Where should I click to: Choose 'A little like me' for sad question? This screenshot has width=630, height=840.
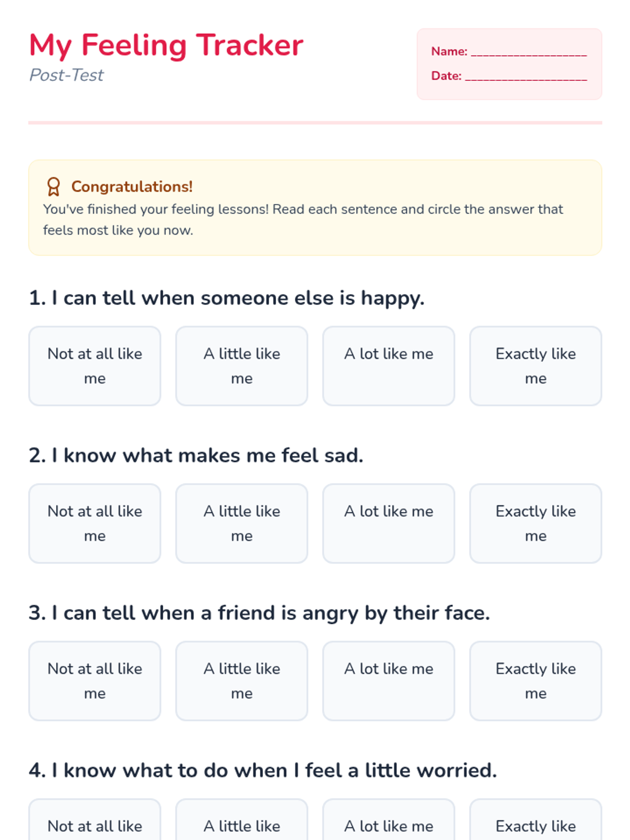pos(241,523)
